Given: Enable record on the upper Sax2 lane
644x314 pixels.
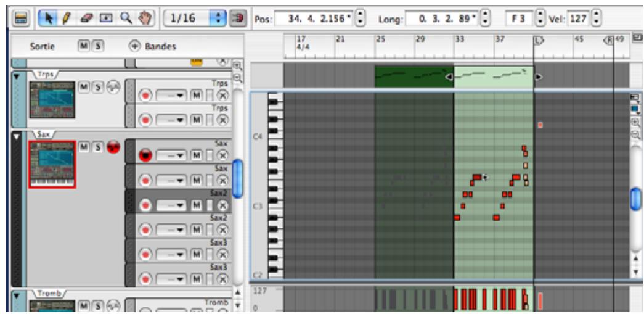Looking at the screenshot, I should (x=145, y=205).
